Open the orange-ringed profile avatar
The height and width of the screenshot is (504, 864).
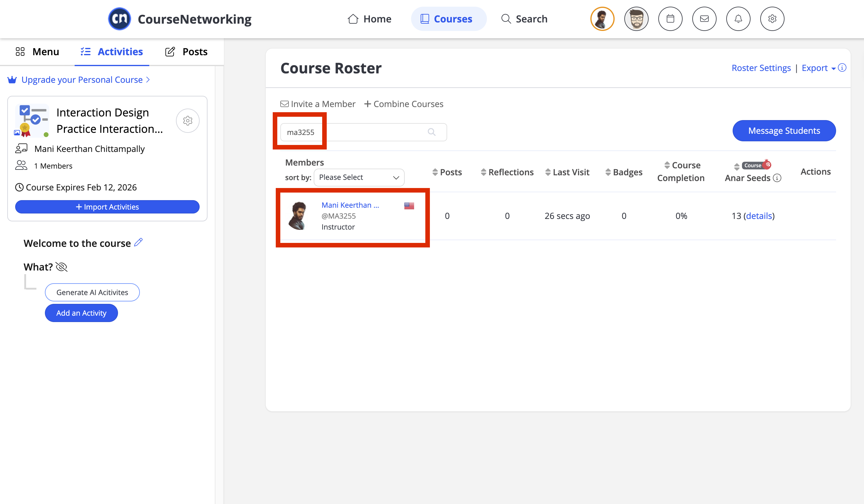(x=602, y=19)
